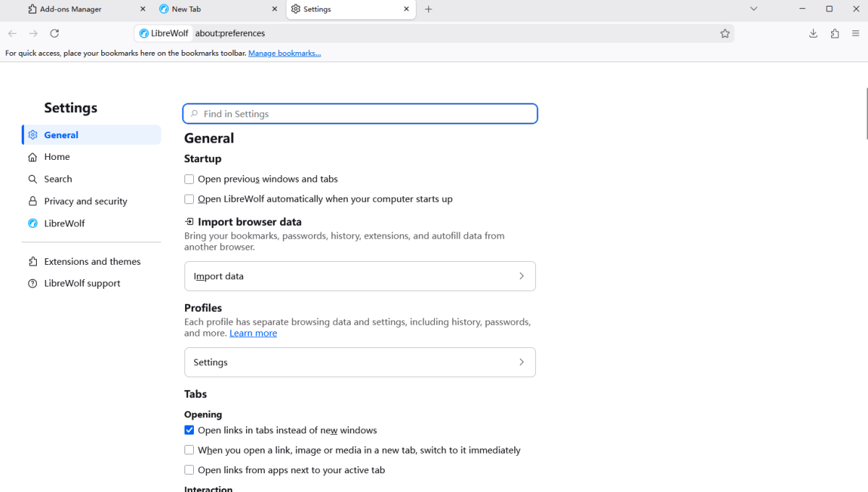Open a new tab with plus button
The image size is (868, 492).
pos(428,9)
